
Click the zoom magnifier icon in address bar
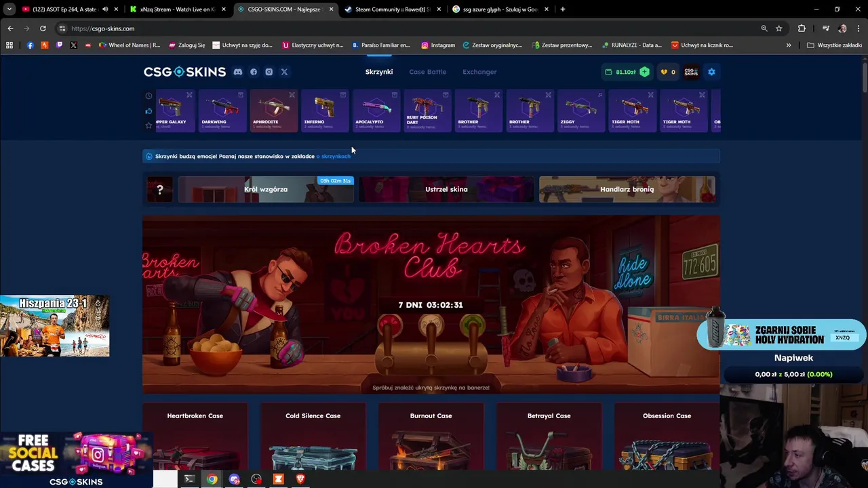[764, 28]
